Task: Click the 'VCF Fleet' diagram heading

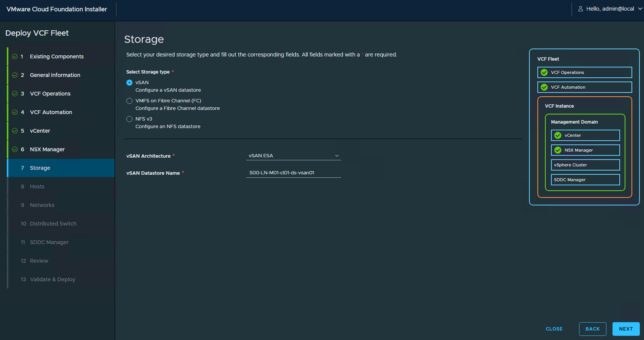Action: tap(548, 59)
